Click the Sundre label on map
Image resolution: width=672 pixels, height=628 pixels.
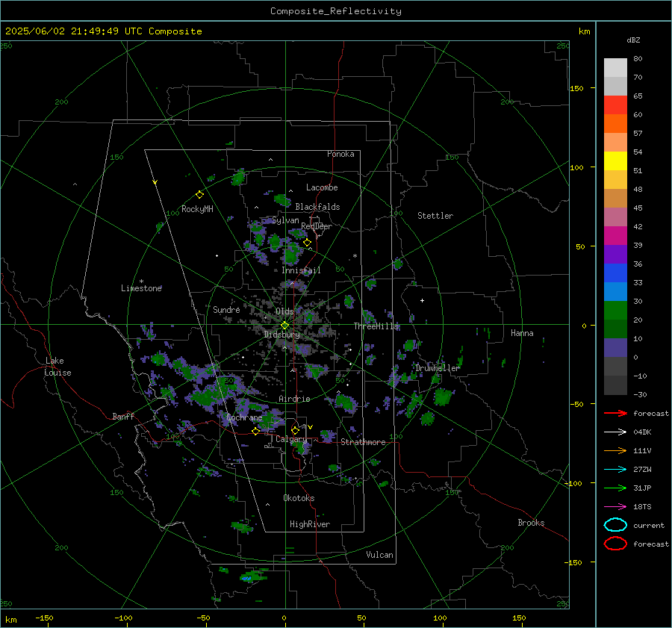tap(226, 309)
